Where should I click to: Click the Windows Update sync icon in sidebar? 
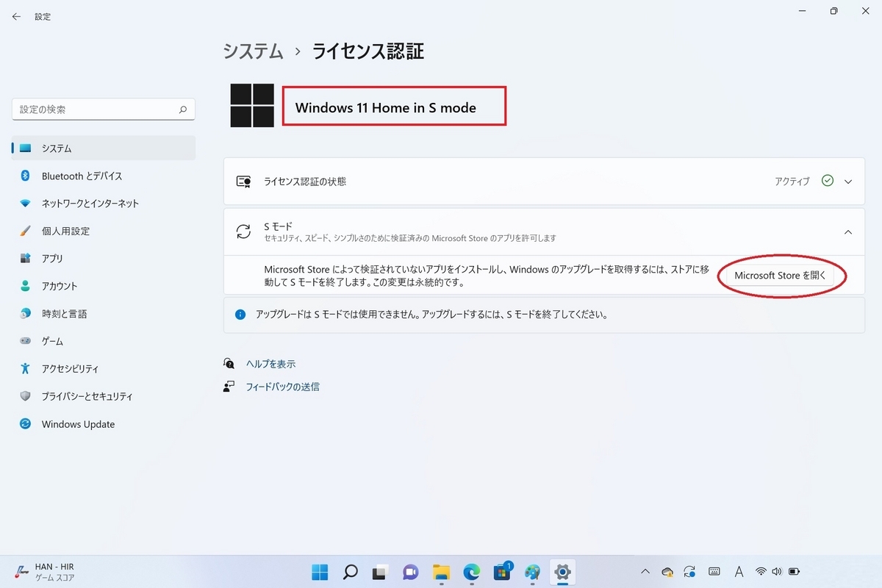[x=26, y=424]
